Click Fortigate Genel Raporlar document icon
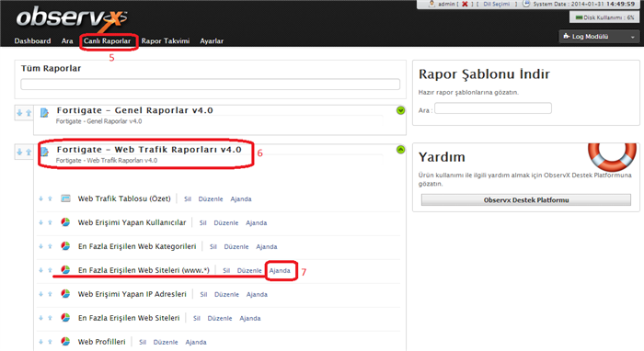 coord(44,112)
